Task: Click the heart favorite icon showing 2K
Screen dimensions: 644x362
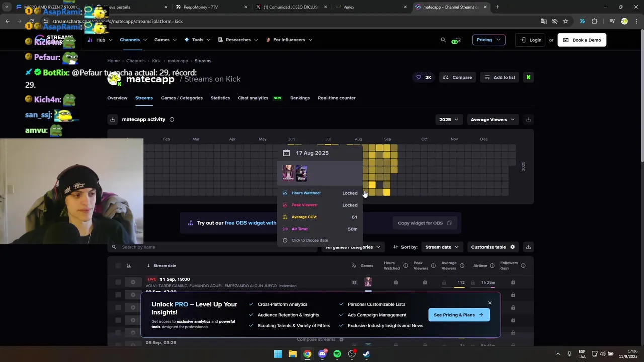Action: pos(418,77)
